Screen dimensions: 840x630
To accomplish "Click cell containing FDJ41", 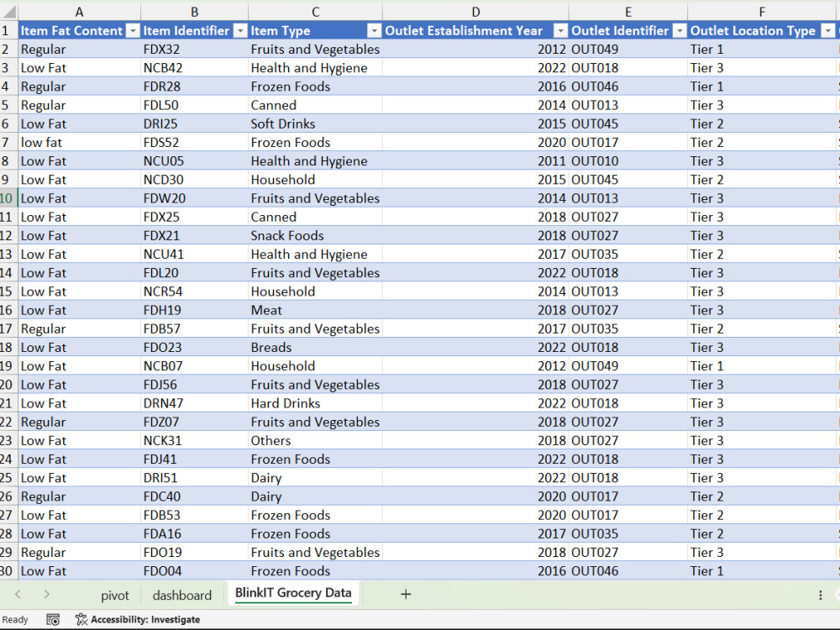I will click(x=195, y=459).
